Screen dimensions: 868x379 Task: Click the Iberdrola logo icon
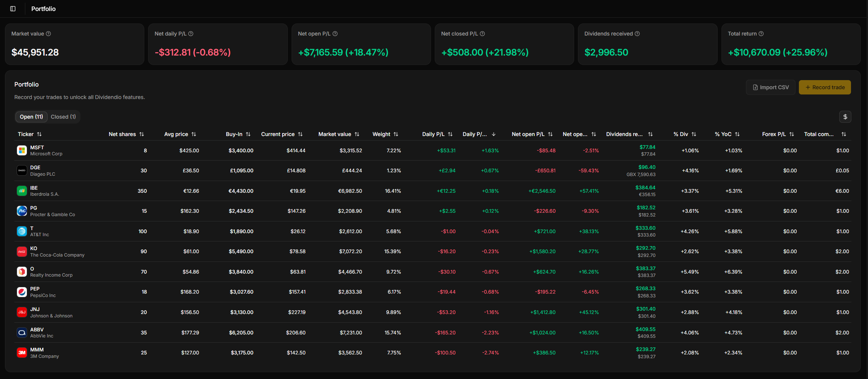[22, 191]
